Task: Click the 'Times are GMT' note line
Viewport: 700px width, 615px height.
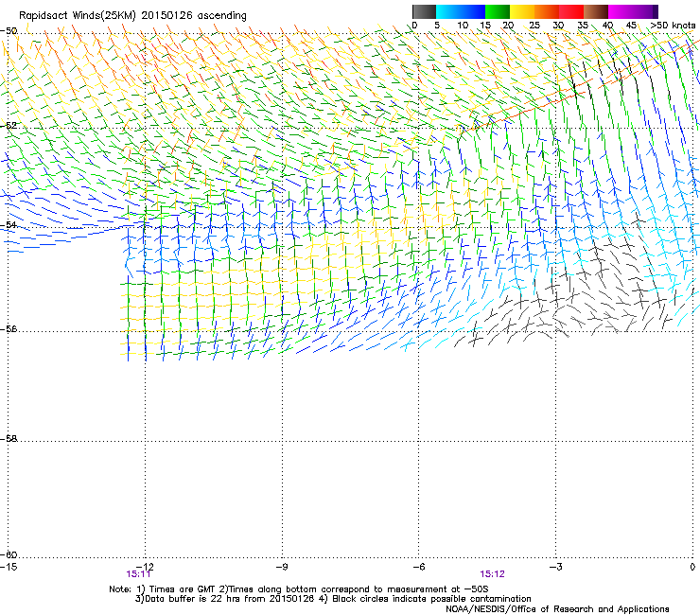Action: [299, 589]
